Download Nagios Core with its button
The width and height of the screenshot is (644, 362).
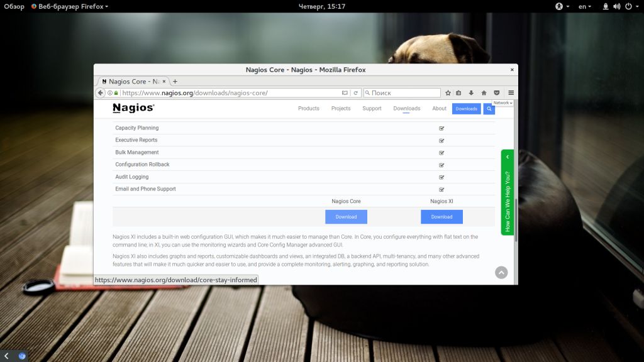[347, 217]
